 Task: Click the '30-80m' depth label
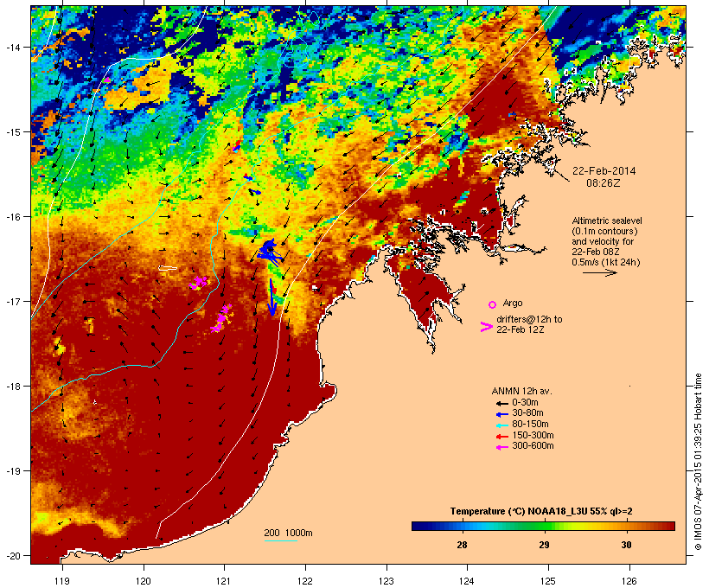pos(527,413)
